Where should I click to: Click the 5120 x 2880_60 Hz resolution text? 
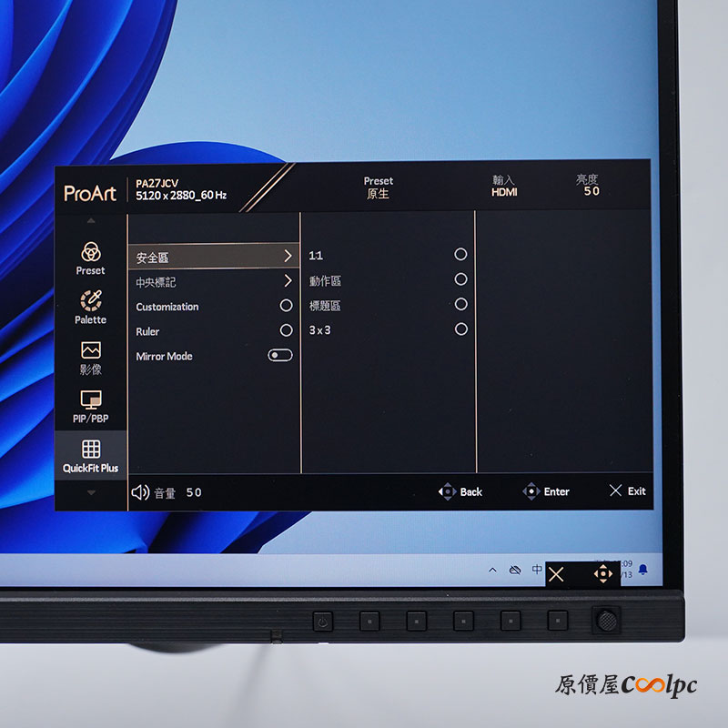(x=181, y=196)
